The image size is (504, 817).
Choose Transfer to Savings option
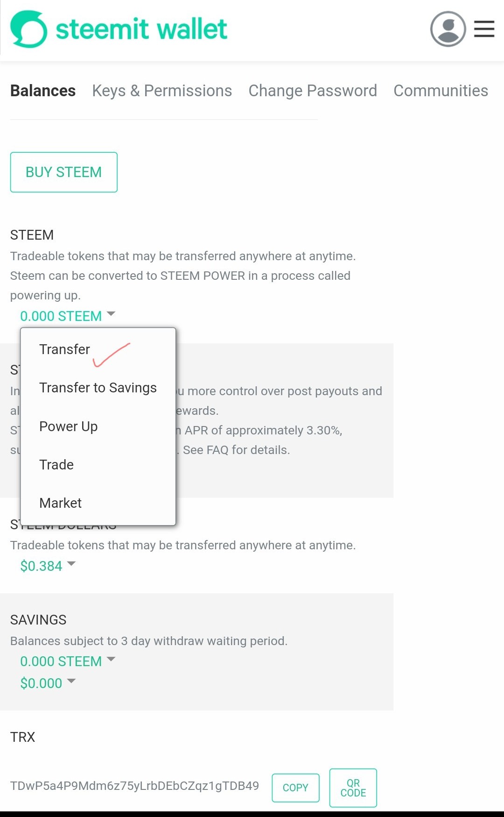coord(98,388)
